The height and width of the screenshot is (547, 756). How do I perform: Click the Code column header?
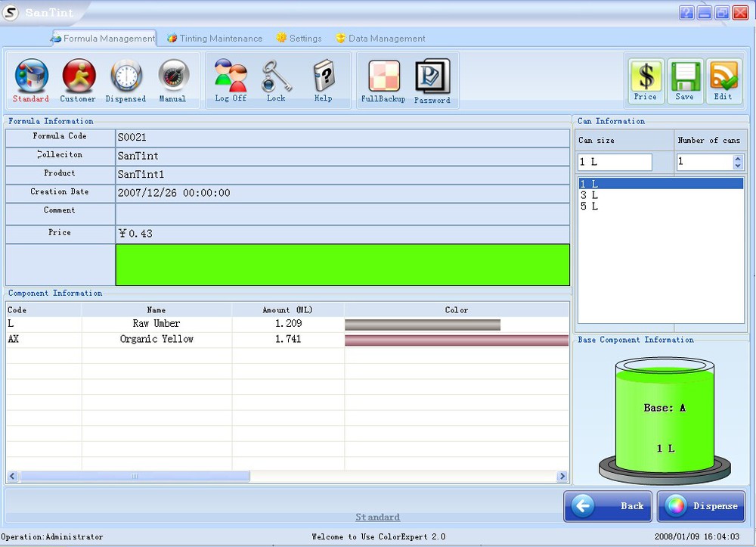click(x=44, y=309)
